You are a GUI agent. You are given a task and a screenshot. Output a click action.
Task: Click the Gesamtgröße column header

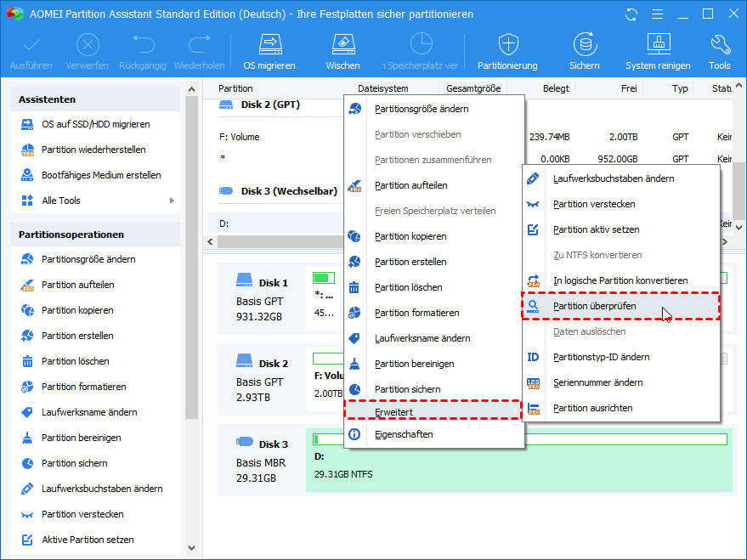pos(473,88)
